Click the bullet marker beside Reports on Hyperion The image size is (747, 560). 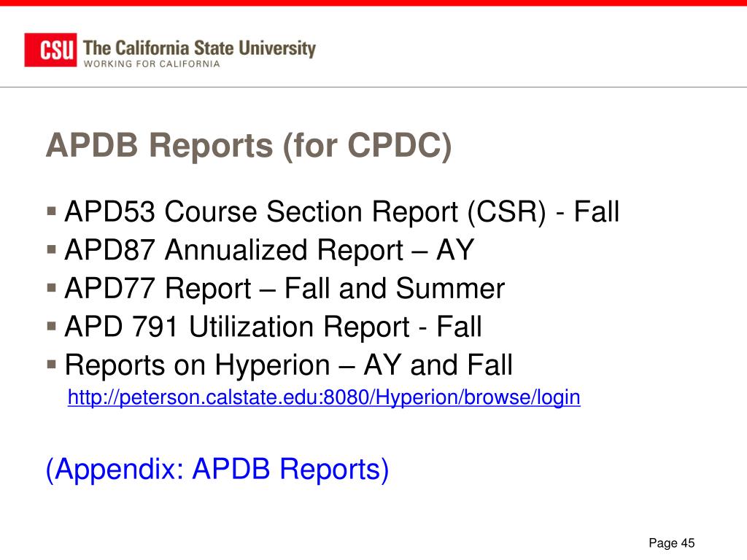[x=52, y=365]
